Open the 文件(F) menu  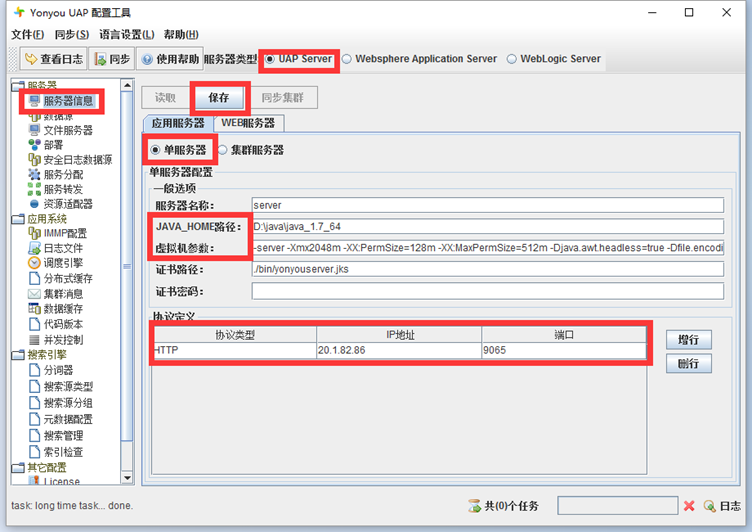coord(27,35)
